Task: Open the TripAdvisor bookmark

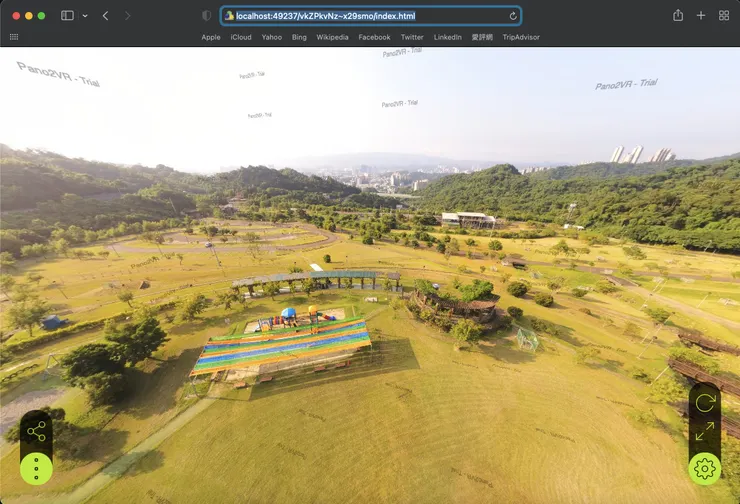Action: pos(521,37)
